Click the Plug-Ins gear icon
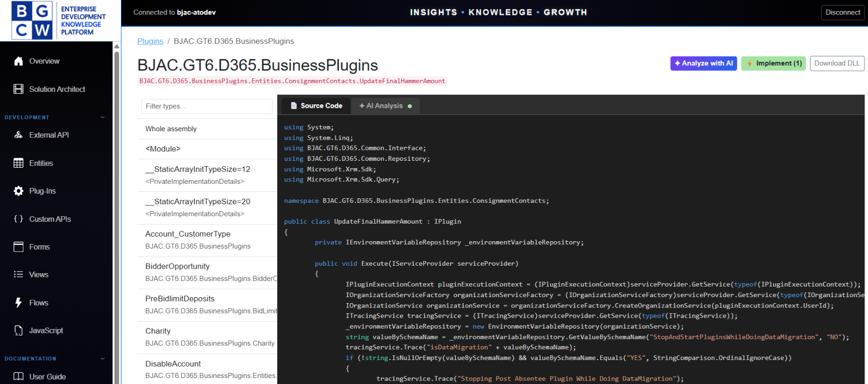Image resolution: width=868 pixels, height=384 pixels. coord(18,191)
